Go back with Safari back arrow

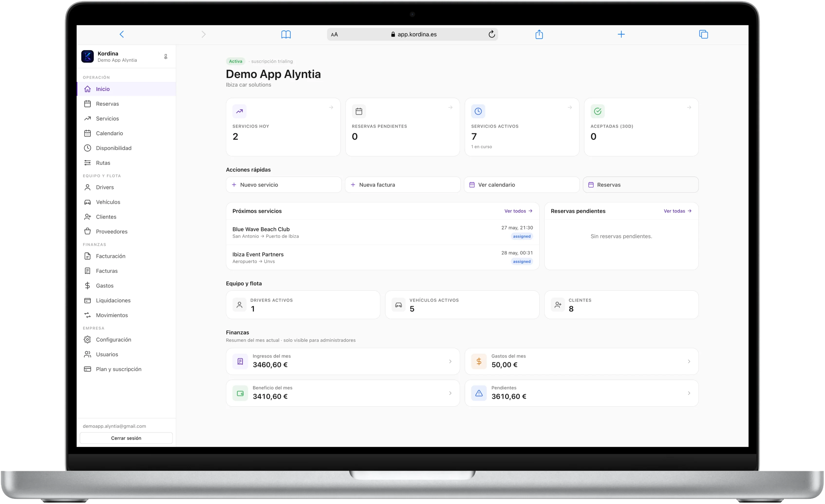click(x=122, y=34)
